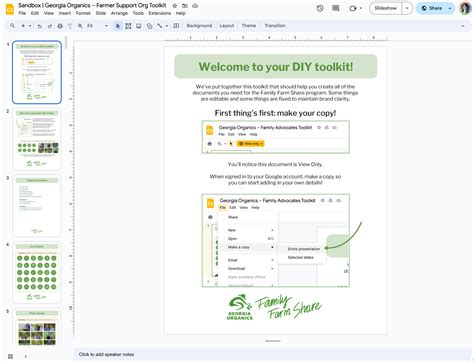Open the View menu
Image resolution: width=474 pixels, height=362 pixels.
click(x=49, y=13)
